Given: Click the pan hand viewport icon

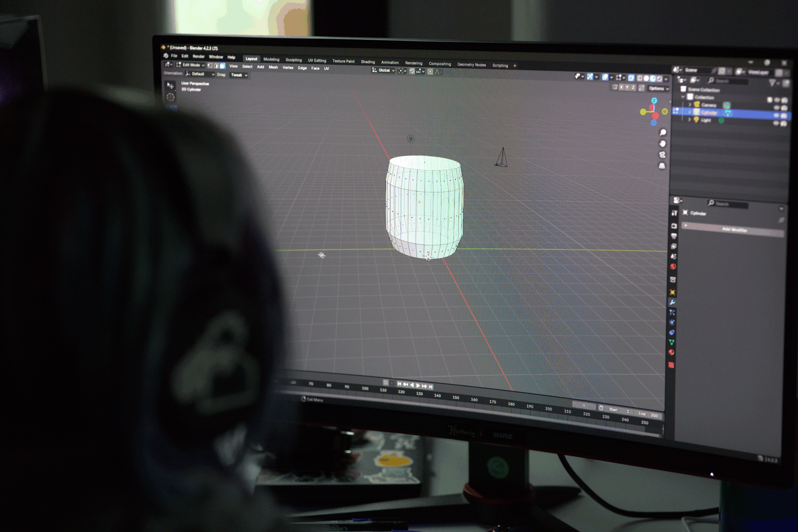Looking at the screenshot, I should click(662, 144).
